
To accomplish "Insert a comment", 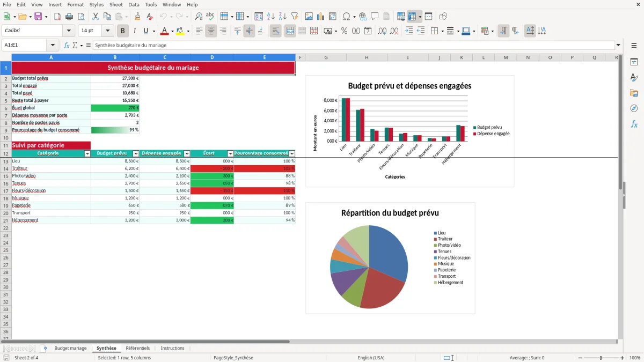I will point(375,17).
